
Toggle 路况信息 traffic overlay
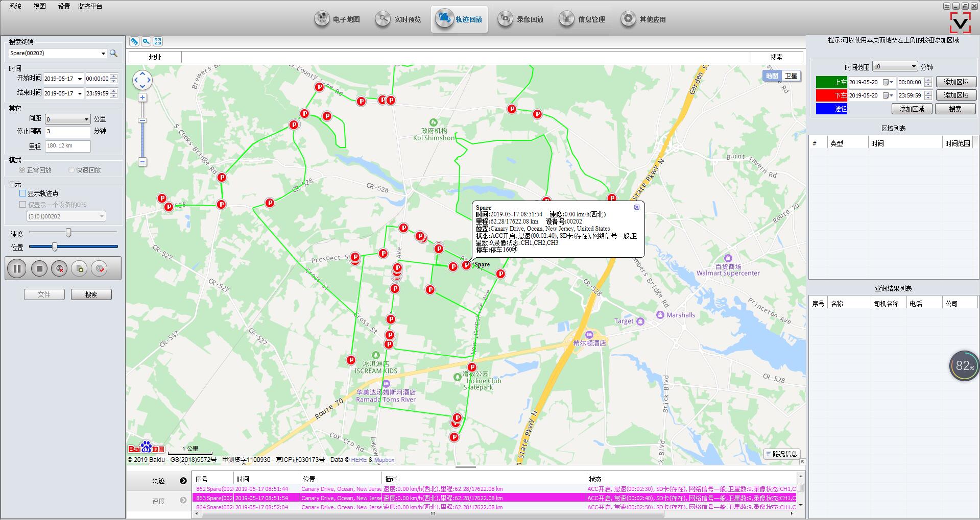coord(781,454)
